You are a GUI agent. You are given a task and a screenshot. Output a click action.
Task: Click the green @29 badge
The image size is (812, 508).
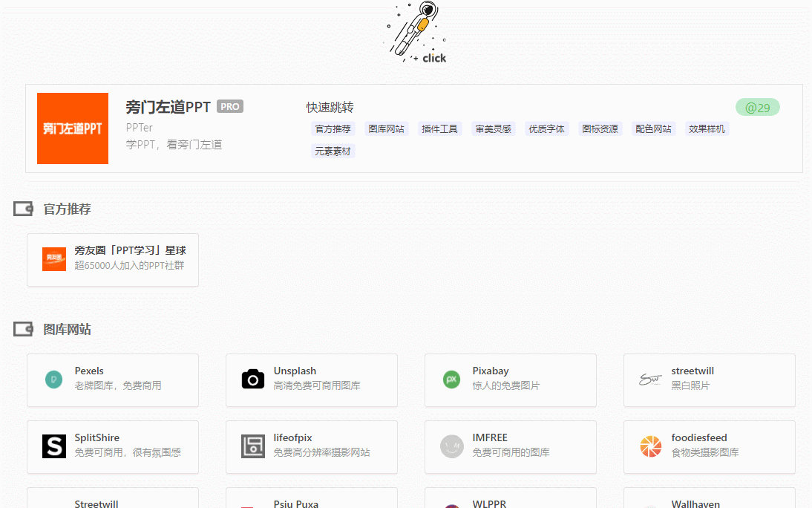pyautogui.click(x=758, y=107)
